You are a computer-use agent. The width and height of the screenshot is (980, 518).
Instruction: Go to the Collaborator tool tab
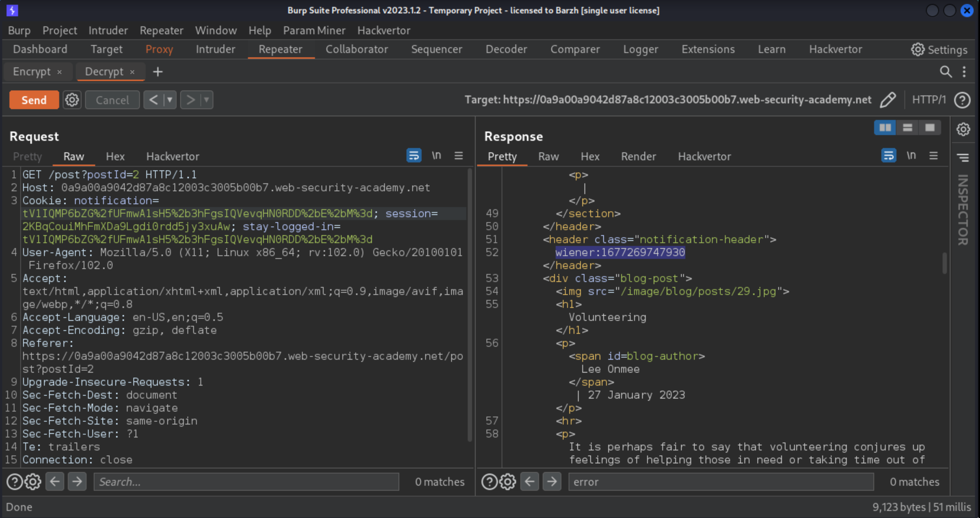[356, 49]
